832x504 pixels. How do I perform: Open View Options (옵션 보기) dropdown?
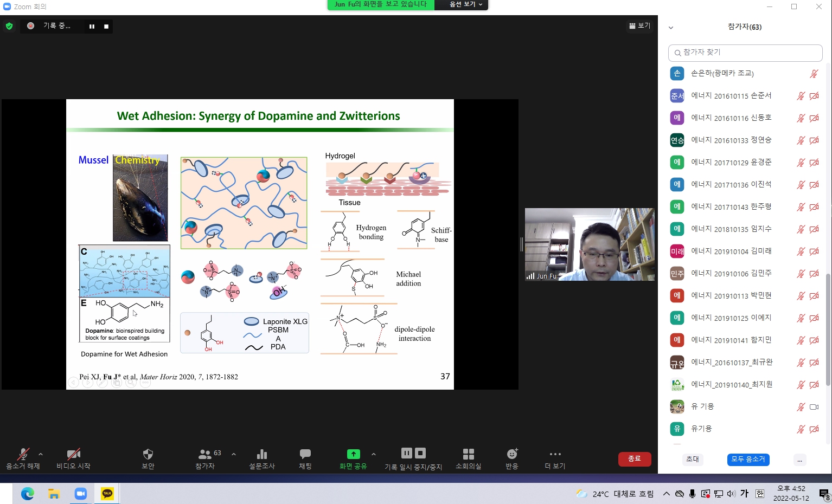[x=465, y=4]
